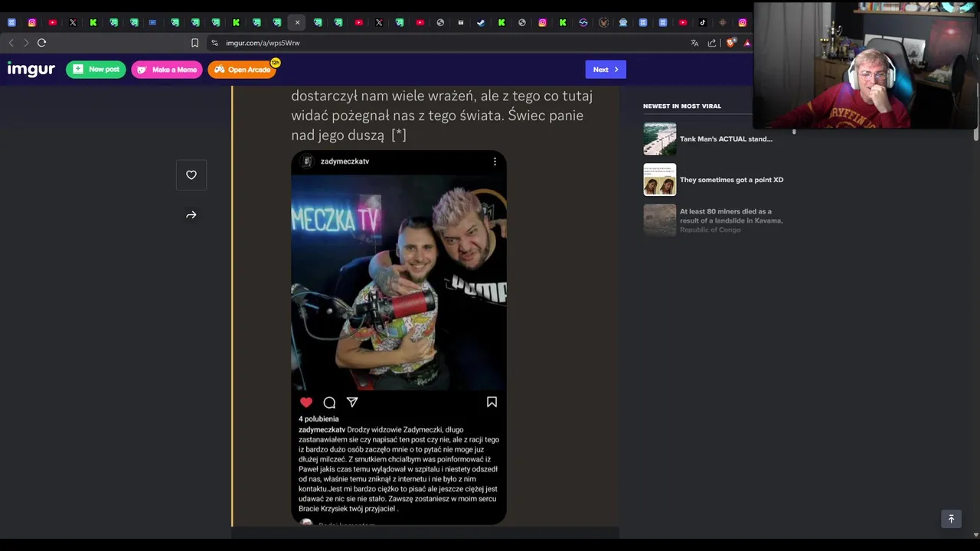Go back to the previous page

(11, 43)
